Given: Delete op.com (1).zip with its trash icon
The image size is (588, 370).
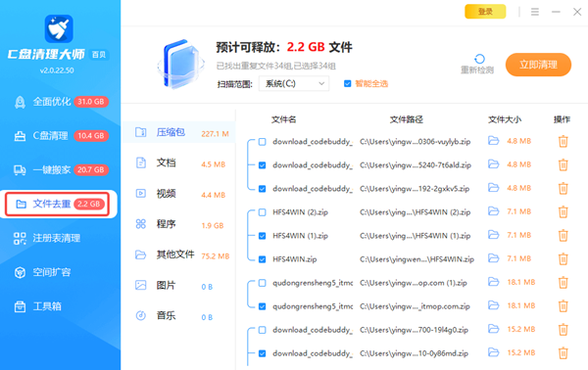Looking at the screenshot, I should point(563,283).
